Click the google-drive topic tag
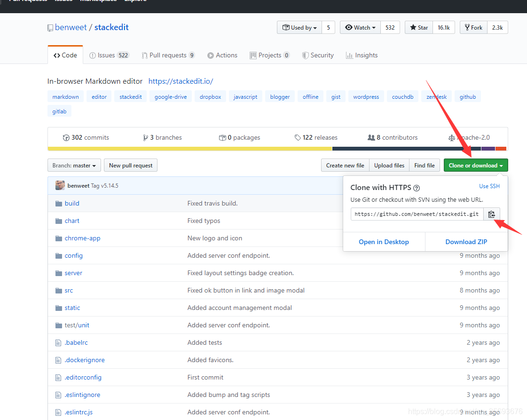This screenshot has width=527, height=420. 171,97
